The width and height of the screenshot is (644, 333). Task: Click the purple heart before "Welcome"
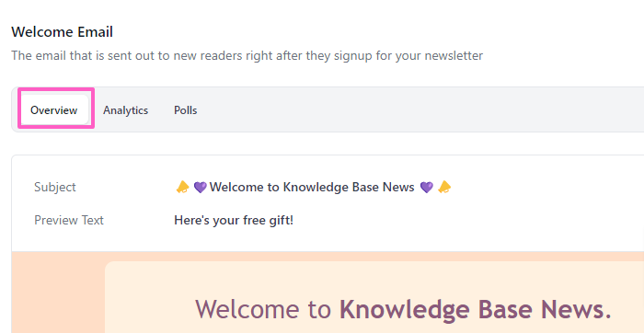(200, 188)
